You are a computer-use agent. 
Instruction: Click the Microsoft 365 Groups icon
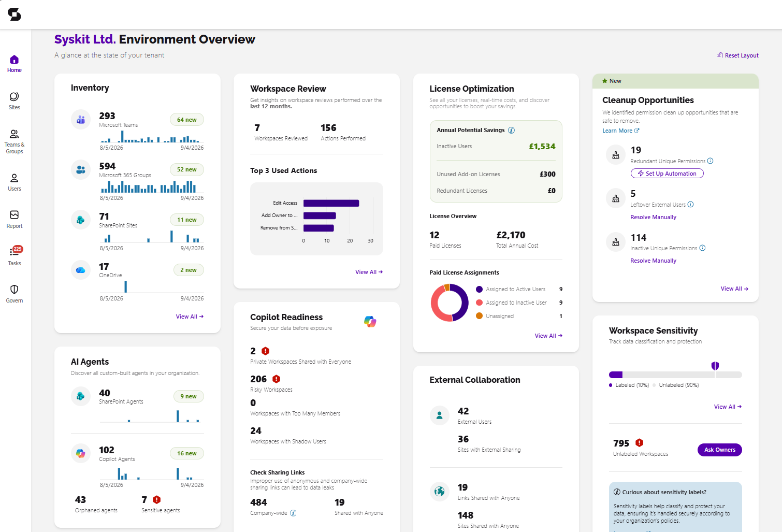81,169
